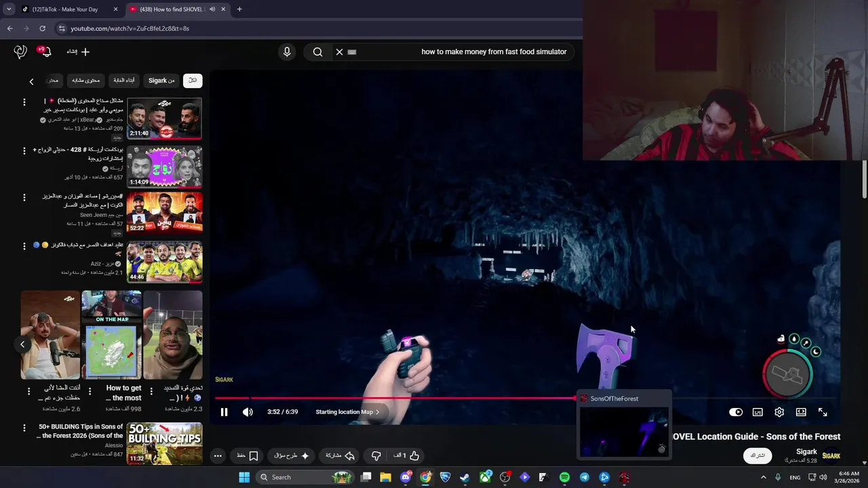The height and width of the screenshot is (488, 868).
Task: Enter fullscreen video mode
Action: pos(823,412)
